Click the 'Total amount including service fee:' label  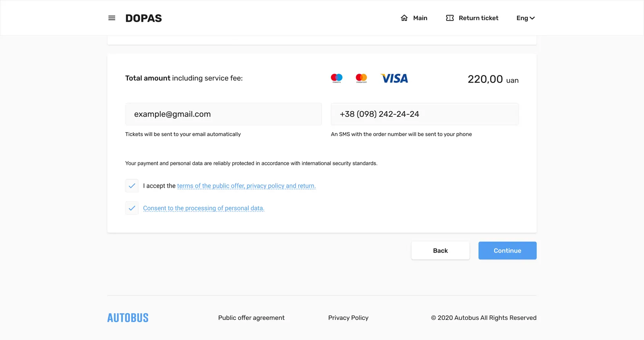pos(184,78)
